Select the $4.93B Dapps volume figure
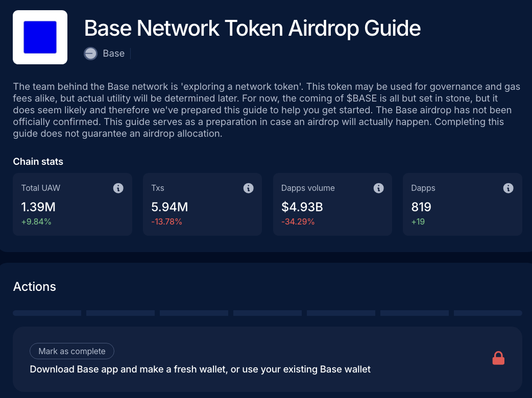 click(302, 207)
